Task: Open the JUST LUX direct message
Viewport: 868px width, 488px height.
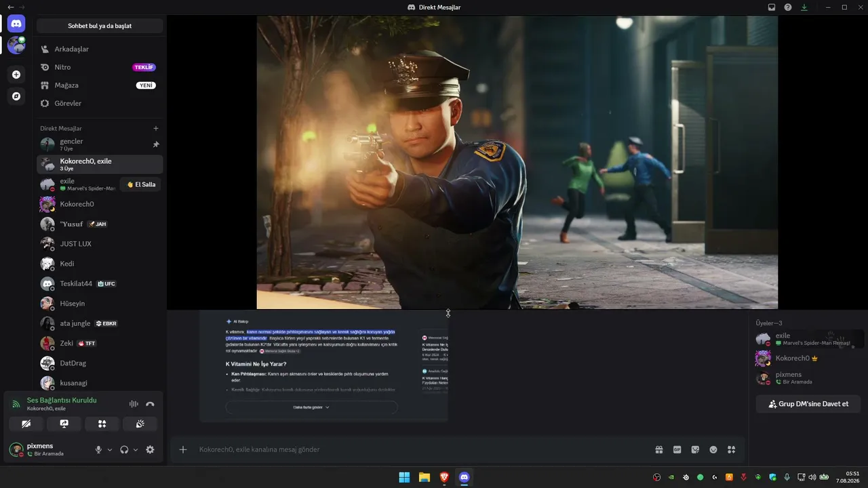Action: coord(100,243)
